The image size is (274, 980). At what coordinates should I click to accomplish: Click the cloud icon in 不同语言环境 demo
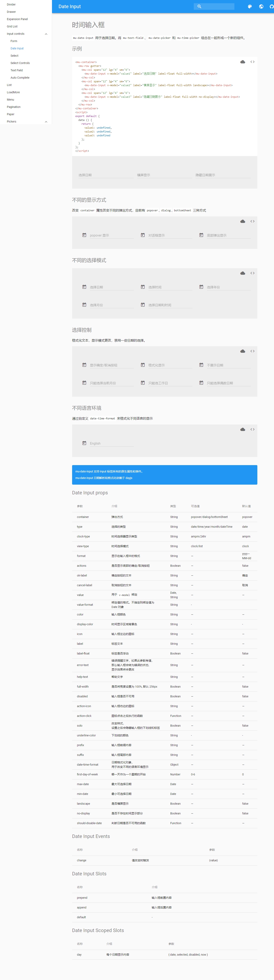tap(243, 430)
